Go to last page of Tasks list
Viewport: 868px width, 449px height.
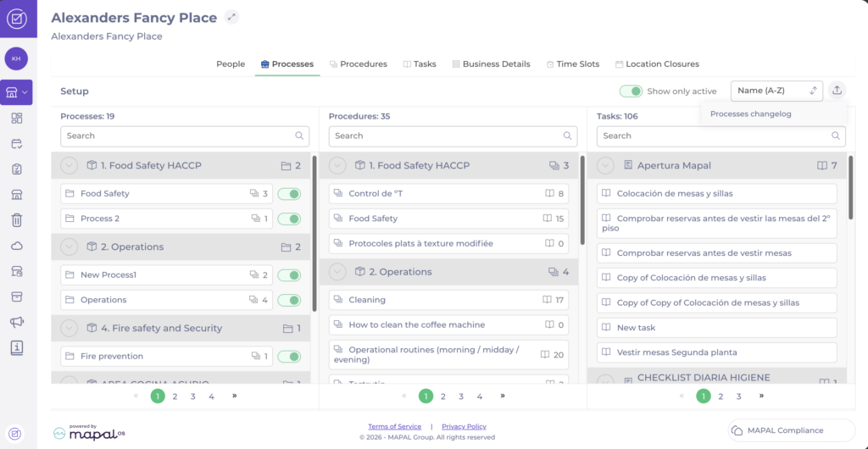(x=762, y=396)
